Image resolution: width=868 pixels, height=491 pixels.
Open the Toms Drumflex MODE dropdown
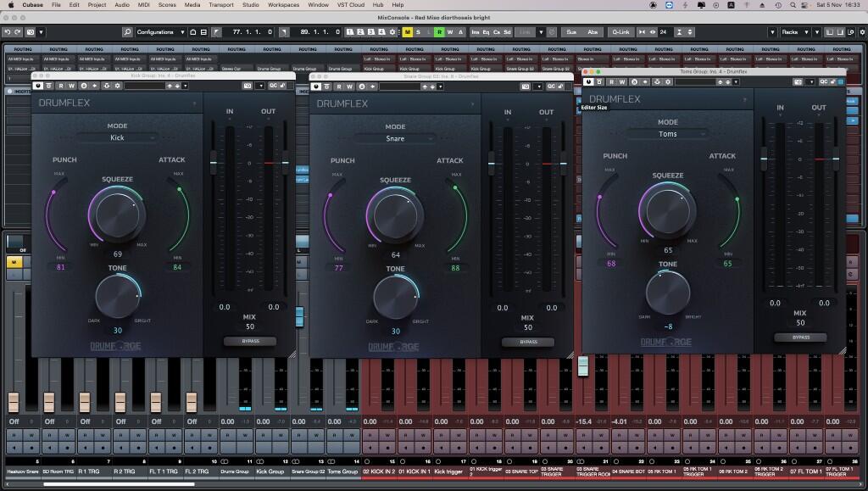coord(668,134)
